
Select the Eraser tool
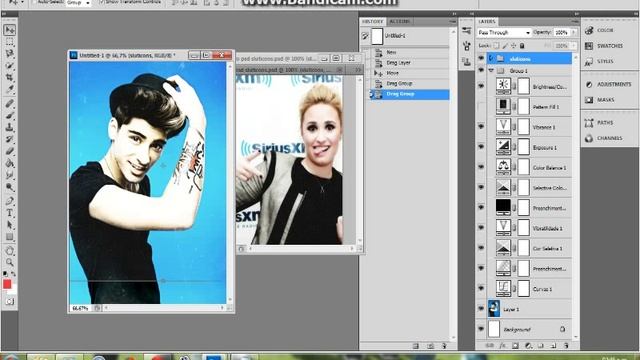(x=9, y=151)
